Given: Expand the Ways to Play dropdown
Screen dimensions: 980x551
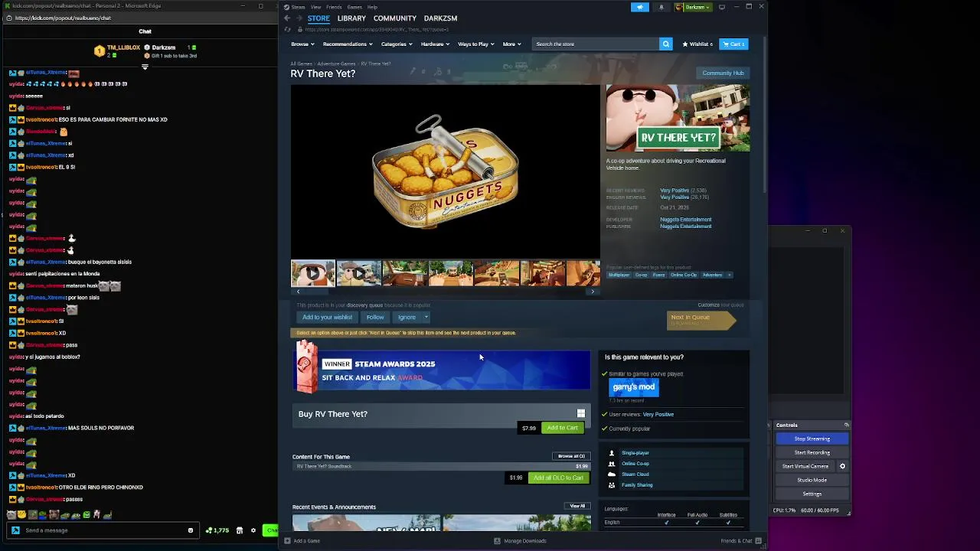Looking at the screenshot, I should 475,44.
